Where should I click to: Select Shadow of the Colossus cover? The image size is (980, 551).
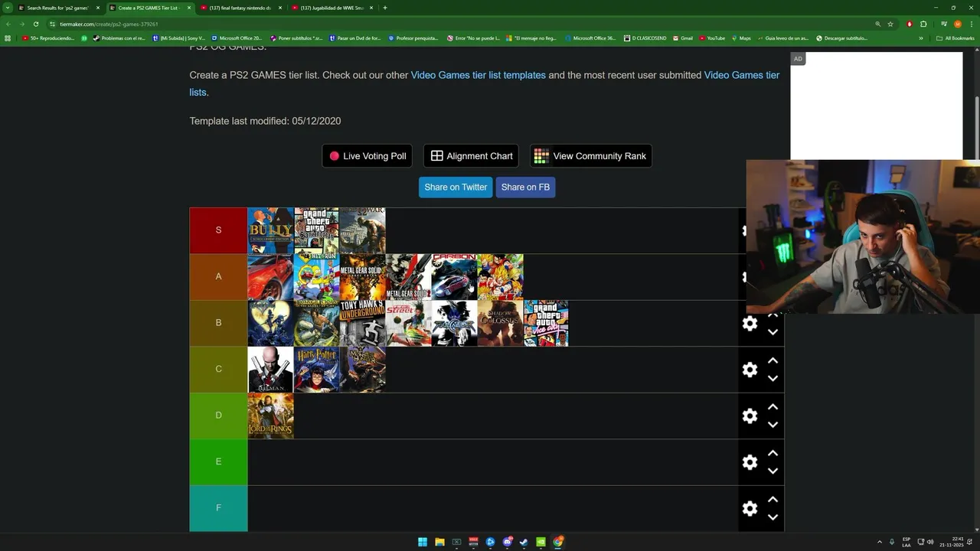pos(500,323)
